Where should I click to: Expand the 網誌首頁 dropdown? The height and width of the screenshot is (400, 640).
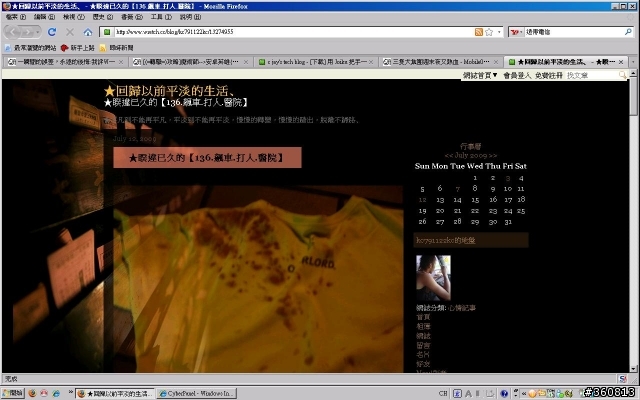[x=480, y=75]
